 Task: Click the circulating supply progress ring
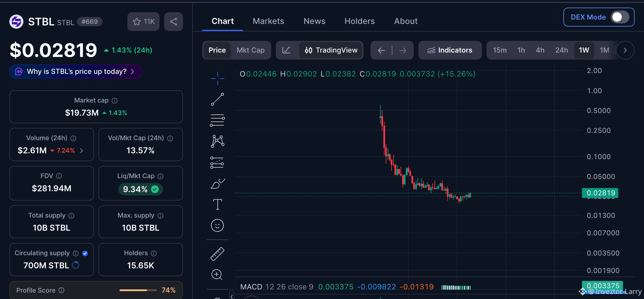coord(76,265)
